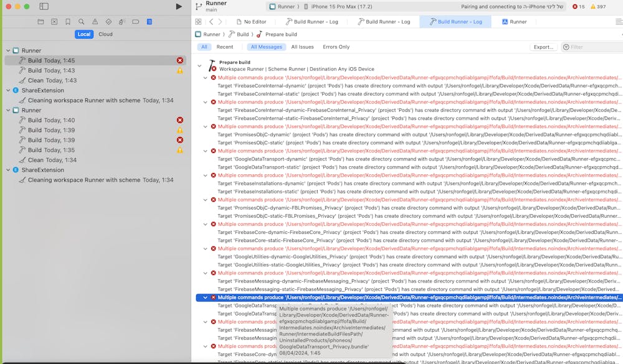Collapse the highlighted Multiple commands produce error row
623x364 pixels.
pos(206,297)
